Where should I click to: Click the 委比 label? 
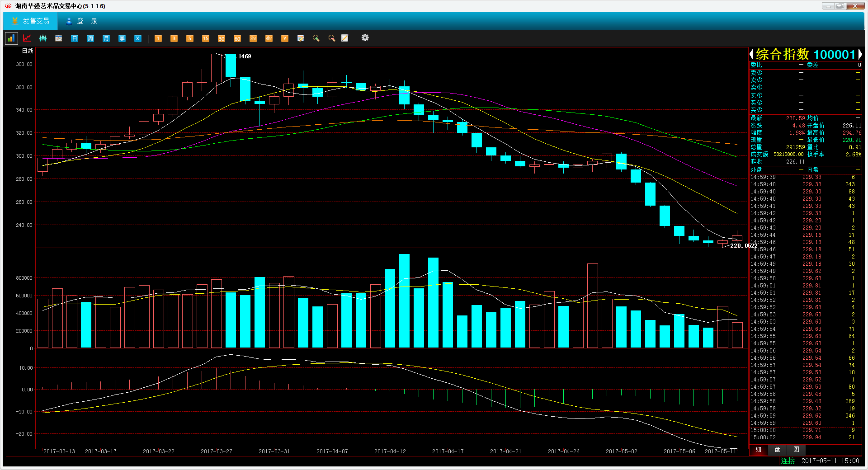tap(756, 65)
